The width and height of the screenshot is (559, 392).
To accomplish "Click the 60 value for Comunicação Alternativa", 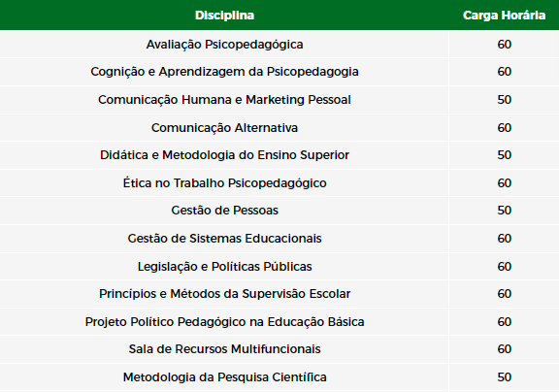I will [504, 127].
